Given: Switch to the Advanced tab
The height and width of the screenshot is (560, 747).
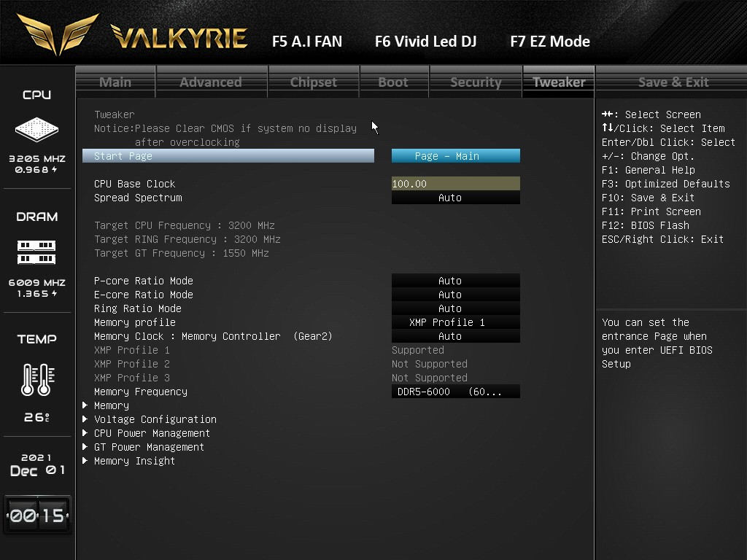Looking at the screenshot, I should (211, 82).
